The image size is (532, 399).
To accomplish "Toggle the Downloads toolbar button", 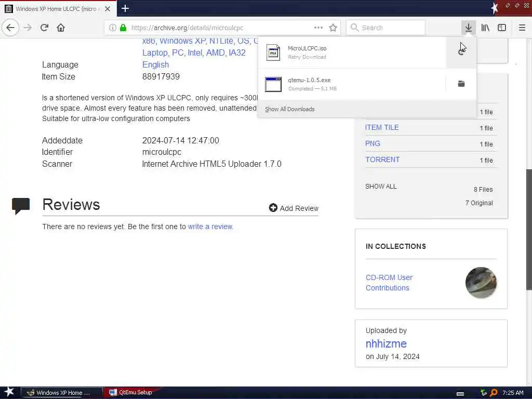I will click(469, 28).
